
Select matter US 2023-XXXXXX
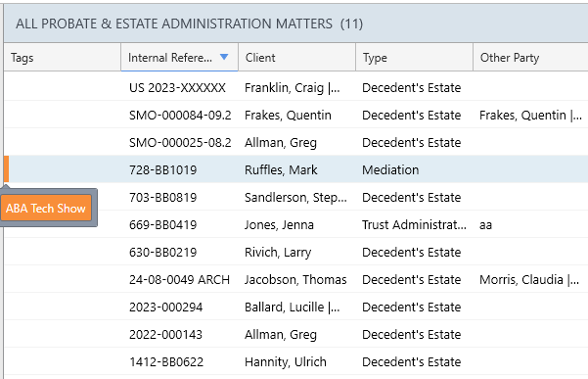coord(295,87)
